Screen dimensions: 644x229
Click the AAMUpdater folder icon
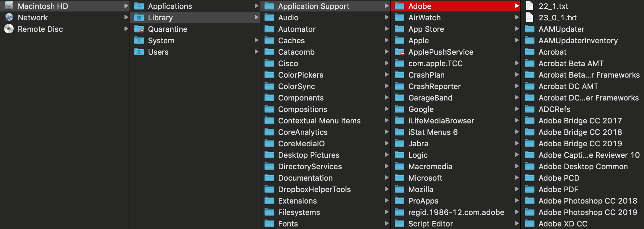(x=530, y=29)
